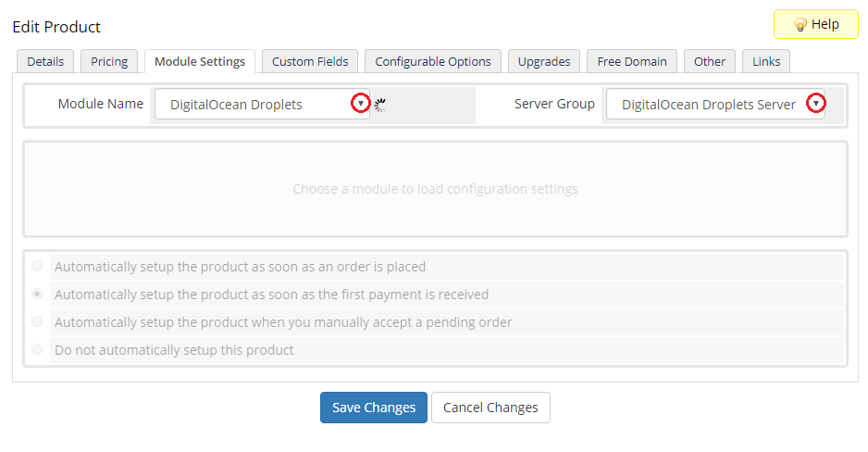Click the Save Changes button
This screenshot has width=868, height=452.
374,408
